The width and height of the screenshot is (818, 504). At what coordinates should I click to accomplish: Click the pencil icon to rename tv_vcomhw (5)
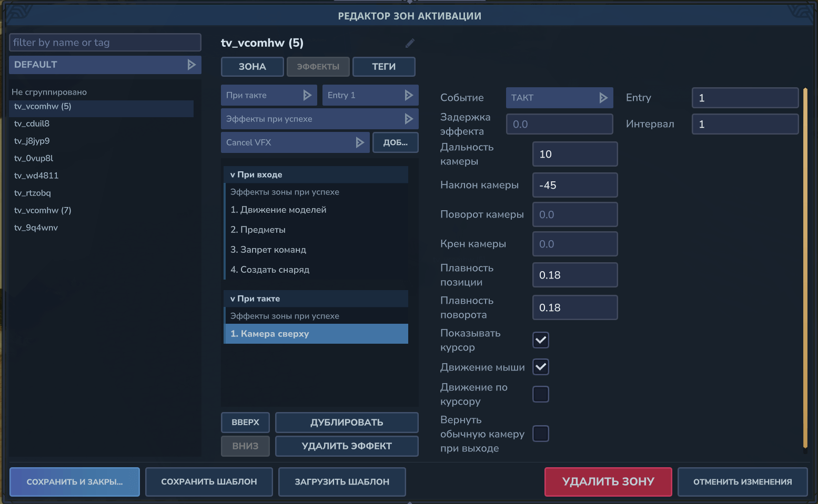pos(410,43)
